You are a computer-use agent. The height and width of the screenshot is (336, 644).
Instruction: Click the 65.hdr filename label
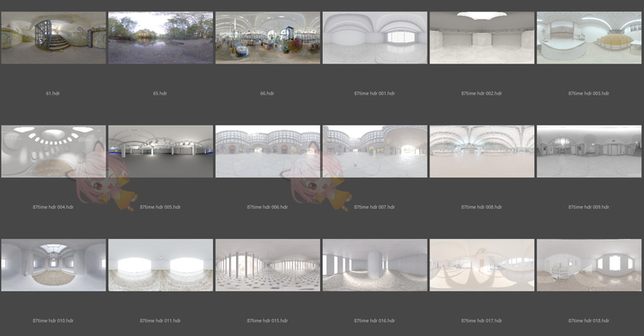pyautogui.click(x=161, y=94)
